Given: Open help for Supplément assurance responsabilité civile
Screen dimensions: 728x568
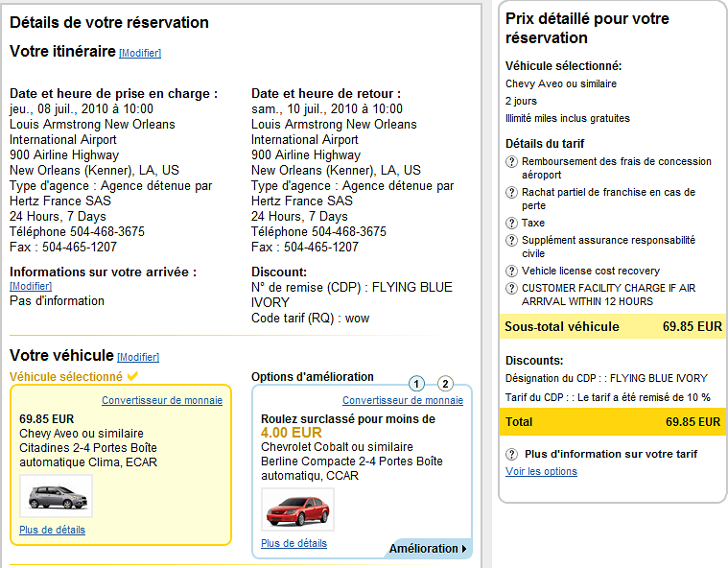Looking at the screenshot, I should pyautogui.click(x=511, y=241).
